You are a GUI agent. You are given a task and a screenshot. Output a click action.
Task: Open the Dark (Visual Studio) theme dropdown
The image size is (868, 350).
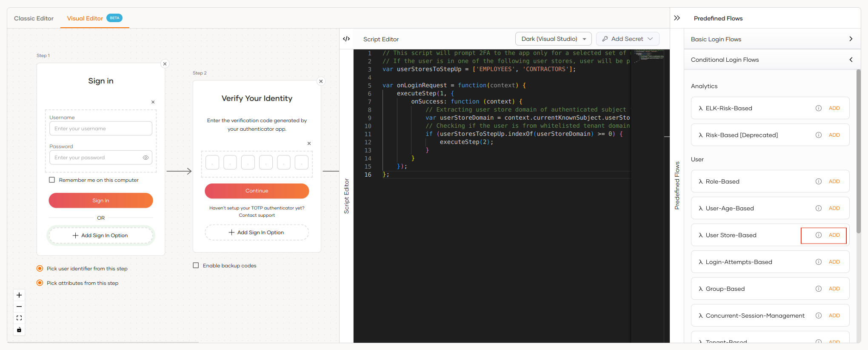coord(554,39)
